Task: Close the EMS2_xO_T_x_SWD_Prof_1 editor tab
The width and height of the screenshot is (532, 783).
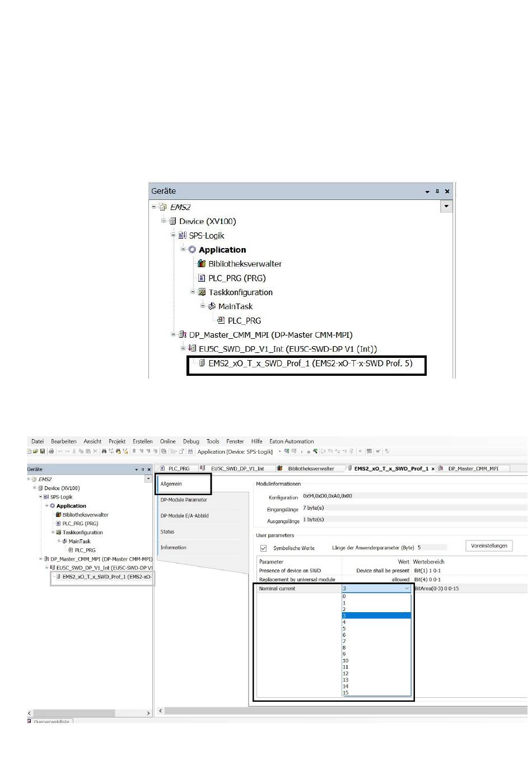Action: [x=433, y=469]
